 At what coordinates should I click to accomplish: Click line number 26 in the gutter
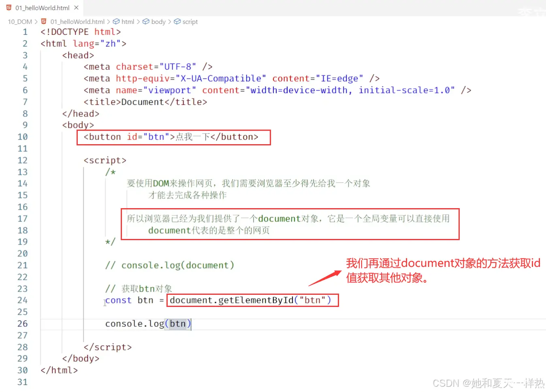pyautogui.click(x=23, y=324)
